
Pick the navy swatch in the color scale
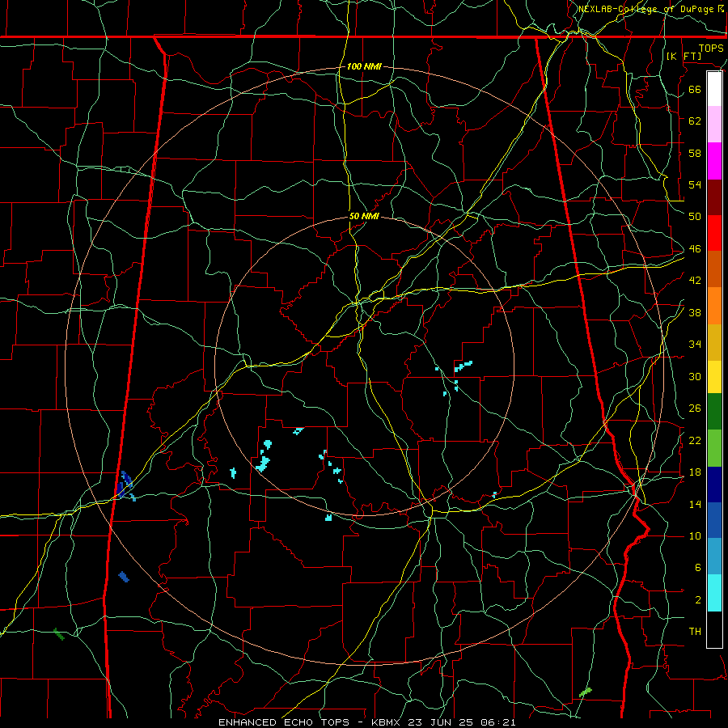pos(714,485)
